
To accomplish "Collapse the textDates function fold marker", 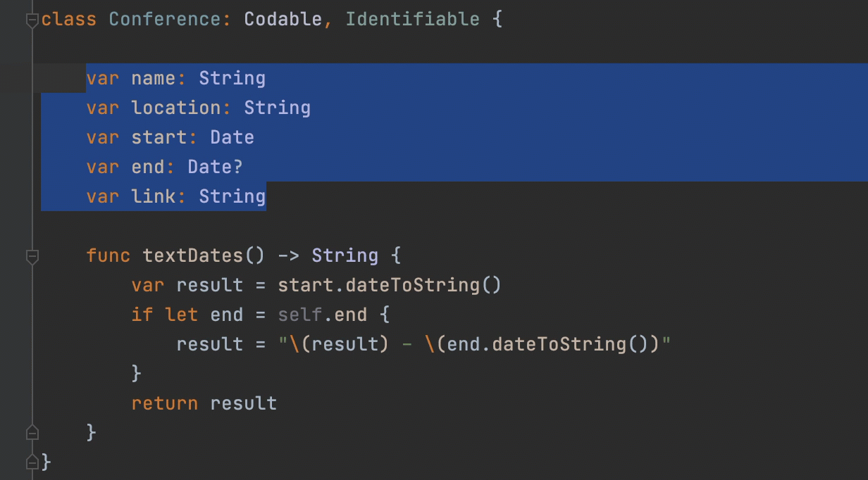I will click(32, 257).
